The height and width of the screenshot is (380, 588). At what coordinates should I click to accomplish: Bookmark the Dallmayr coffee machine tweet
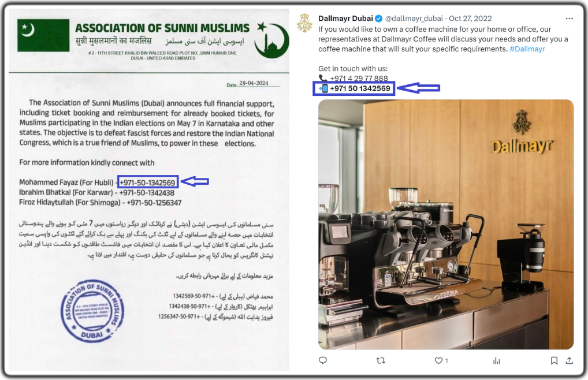tap(554, 360)
